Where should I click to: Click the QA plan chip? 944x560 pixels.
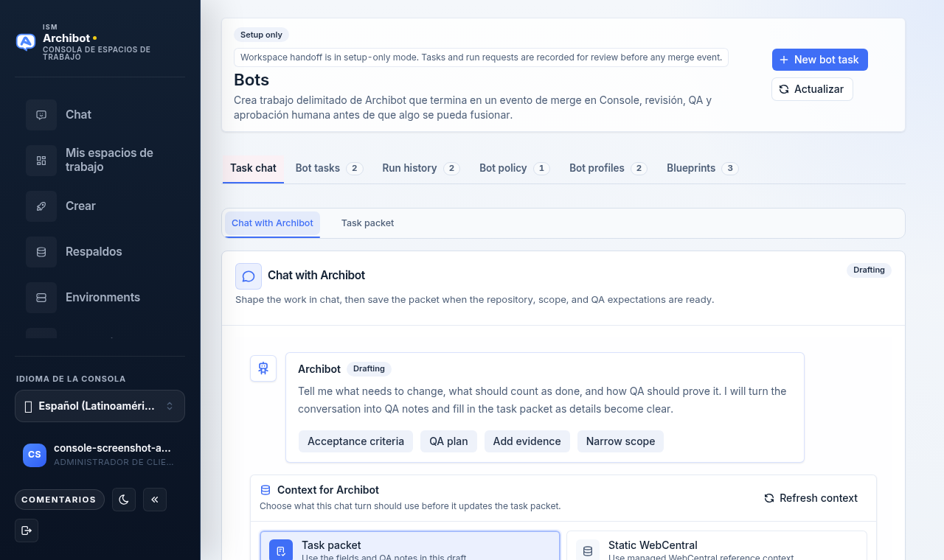tap(448, 441)
